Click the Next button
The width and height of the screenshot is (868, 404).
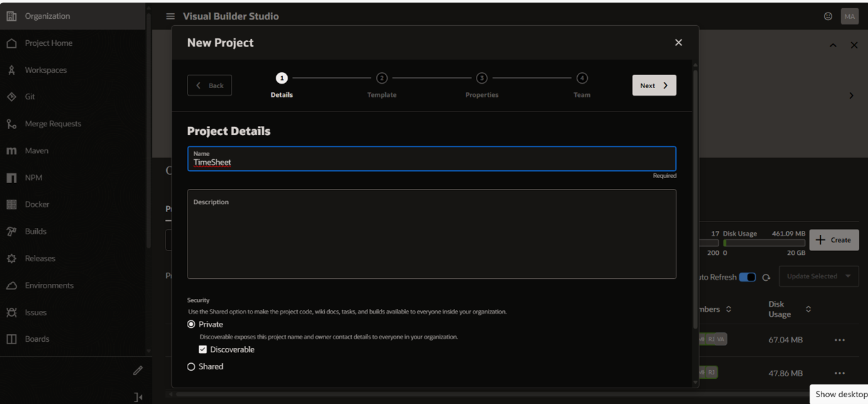click(x=654, y=86)
